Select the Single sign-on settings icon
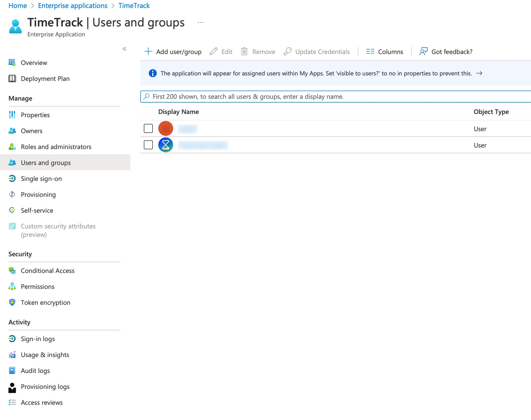This screenshot has width=531, height=420. pos(12,179)
